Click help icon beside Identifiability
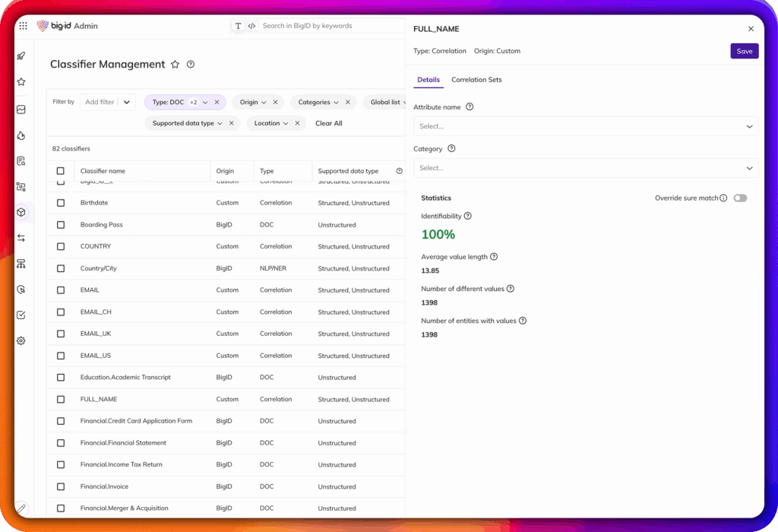The image size is (778, 532). click(x=467, y=216)
